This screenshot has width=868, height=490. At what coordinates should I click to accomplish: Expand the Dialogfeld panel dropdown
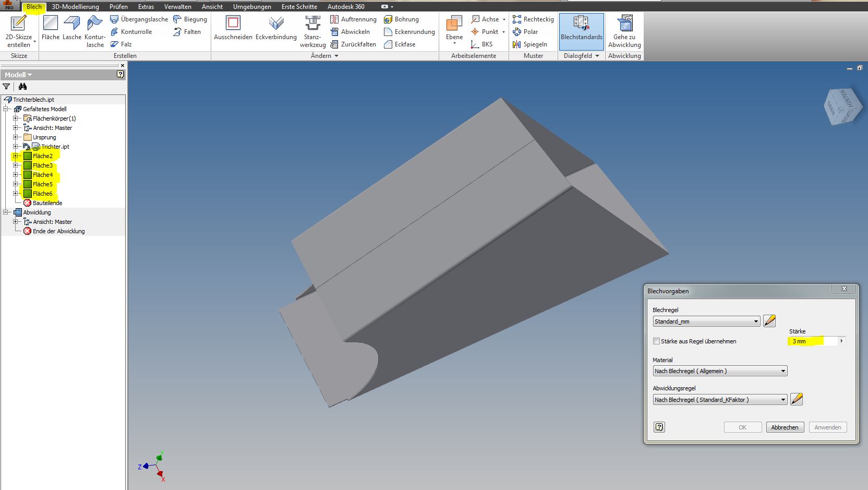click(x=582, y=56)
